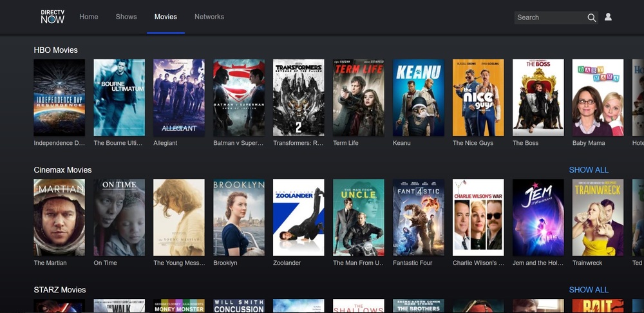
Task: Click the 'Transformers: R…' title text
Action: [x=298, y=143]
